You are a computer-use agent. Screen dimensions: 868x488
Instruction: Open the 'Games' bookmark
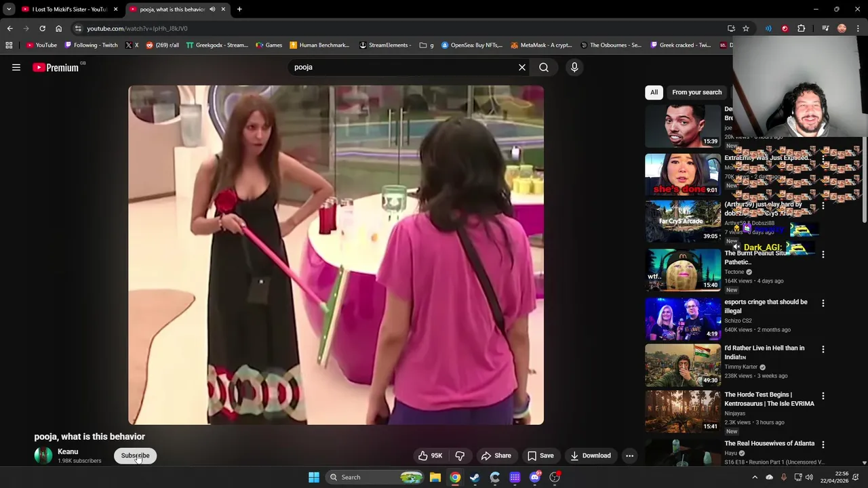pos(269,45)
